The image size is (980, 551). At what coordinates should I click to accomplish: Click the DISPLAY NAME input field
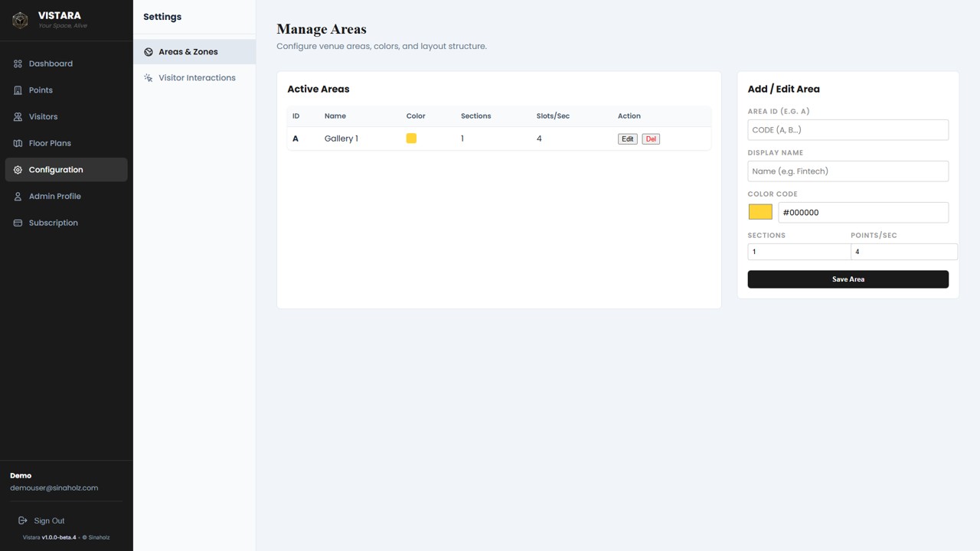point(848,171)
